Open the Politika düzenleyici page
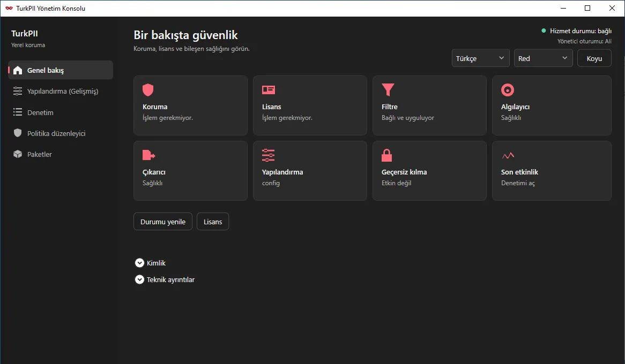The image size is (625, 364). pyautogui.click(x=61, y=133)
